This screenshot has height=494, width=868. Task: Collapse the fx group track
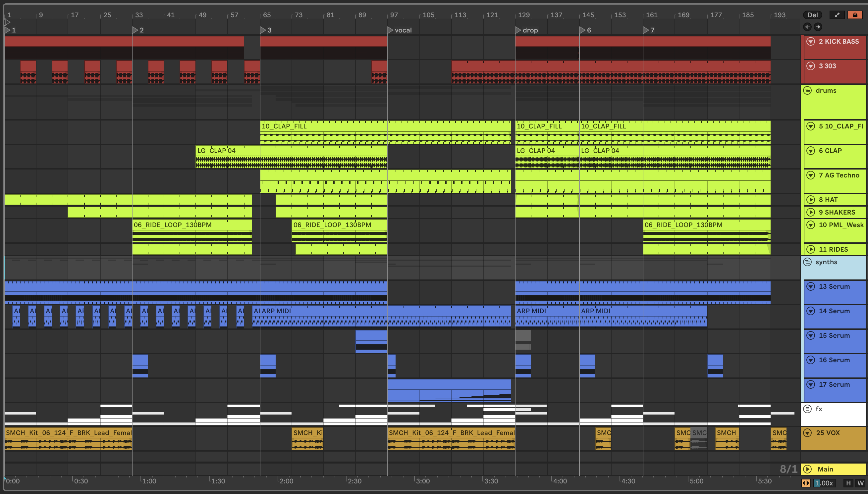(x=807, y=409)
